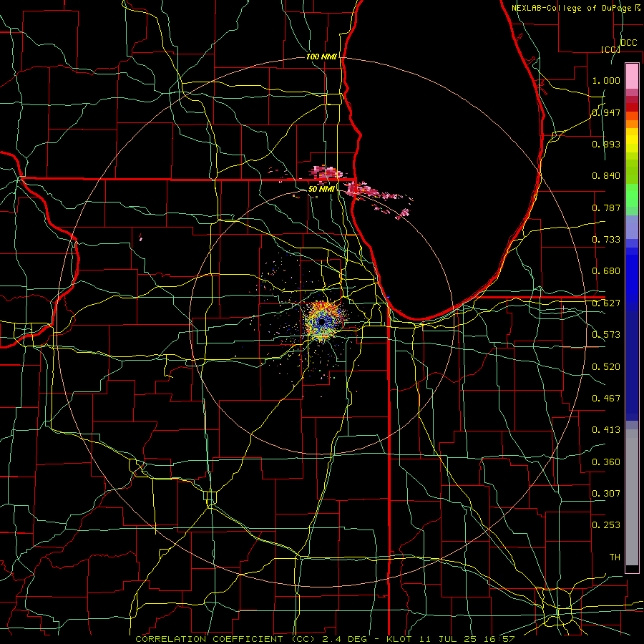Select the 0.947 color scale value

click(606, 112)
